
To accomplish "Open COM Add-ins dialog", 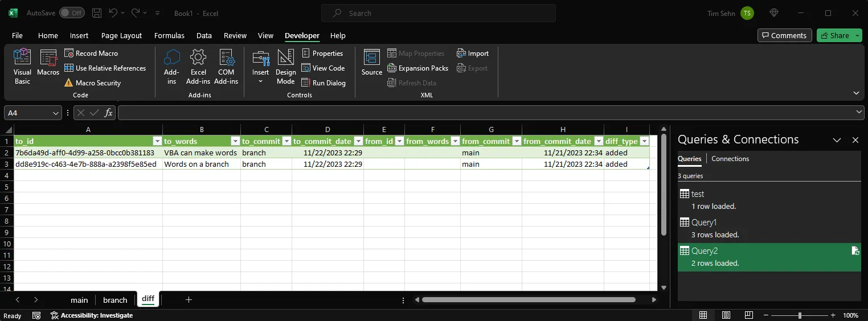I will 226,67.
